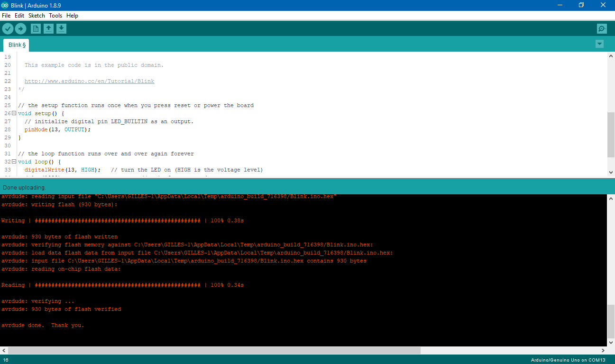The height and width of the screenshot is (364, 615).
Task: Collapse the void loop() code fold
Action: pos(14,162)
